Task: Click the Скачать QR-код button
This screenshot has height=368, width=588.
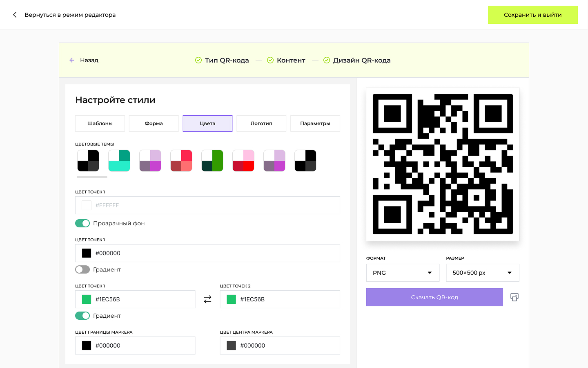Action: pyautogui.click(x=434, y=297)
